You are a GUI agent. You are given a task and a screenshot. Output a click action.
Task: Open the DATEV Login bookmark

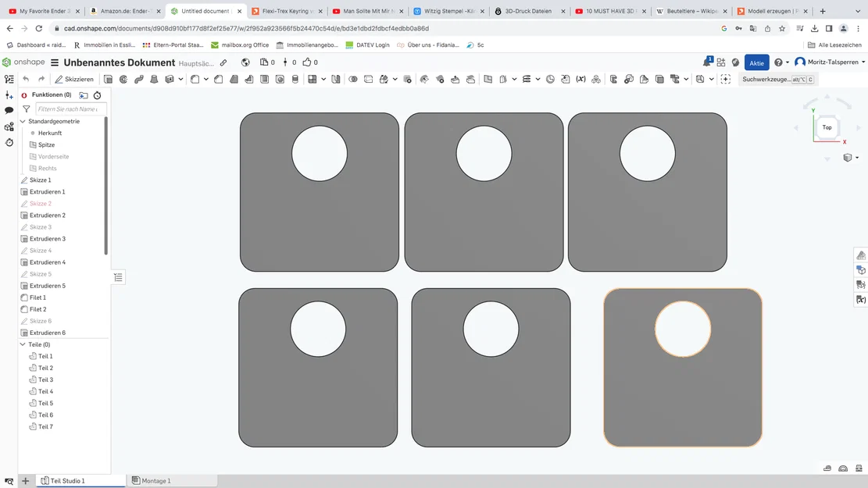[367, 45]
